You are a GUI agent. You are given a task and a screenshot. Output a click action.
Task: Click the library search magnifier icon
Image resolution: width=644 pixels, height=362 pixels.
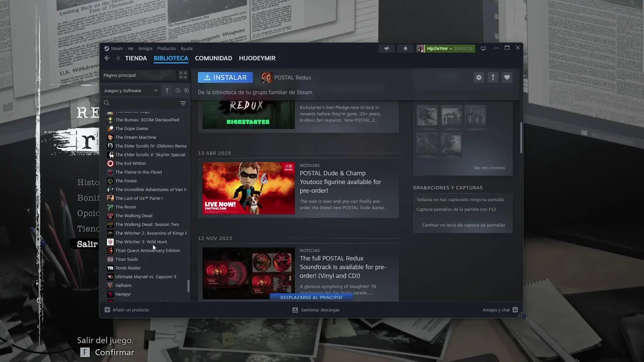(x=107, y=103)
